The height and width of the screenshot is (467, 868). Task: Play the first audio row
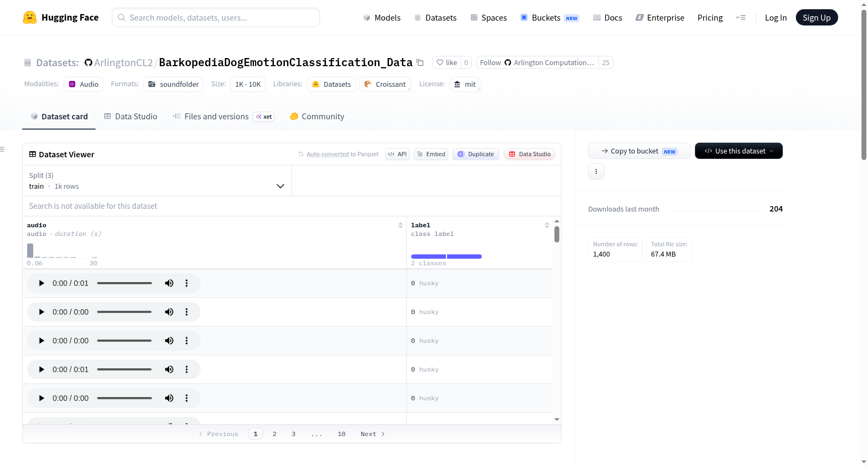[x=41, y=283]
